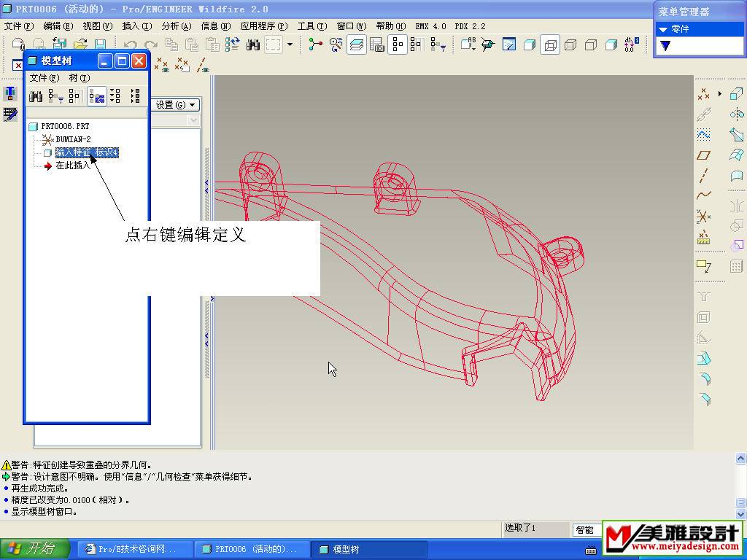Switch to Pro/E技术咨询网 taskbar window
This screenshot has width=747, height=560.
coord(136,549)
